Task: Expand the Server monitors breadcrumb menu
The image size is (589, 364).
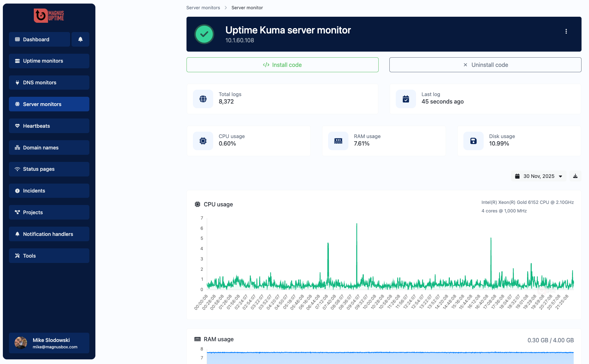Action: (x=203, y=7)
